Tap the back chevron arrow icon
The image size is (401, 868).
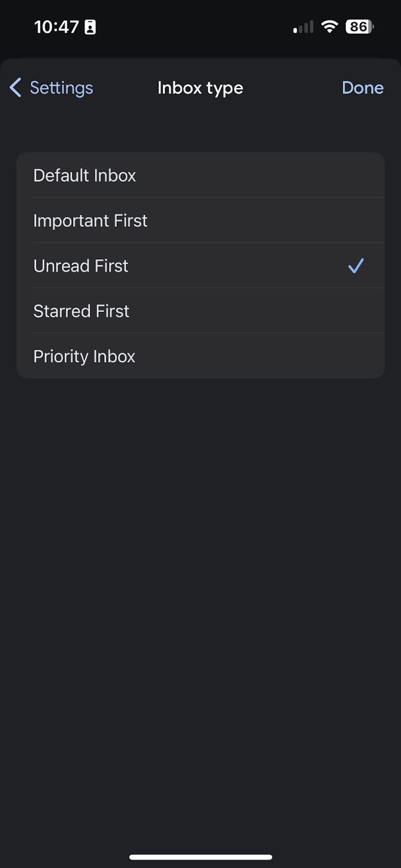tap(15, 87)
